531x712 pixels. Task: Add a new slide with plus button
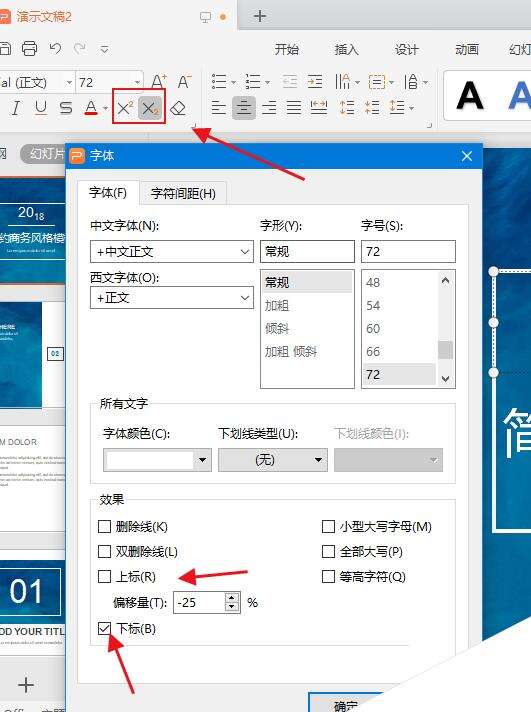26,685
